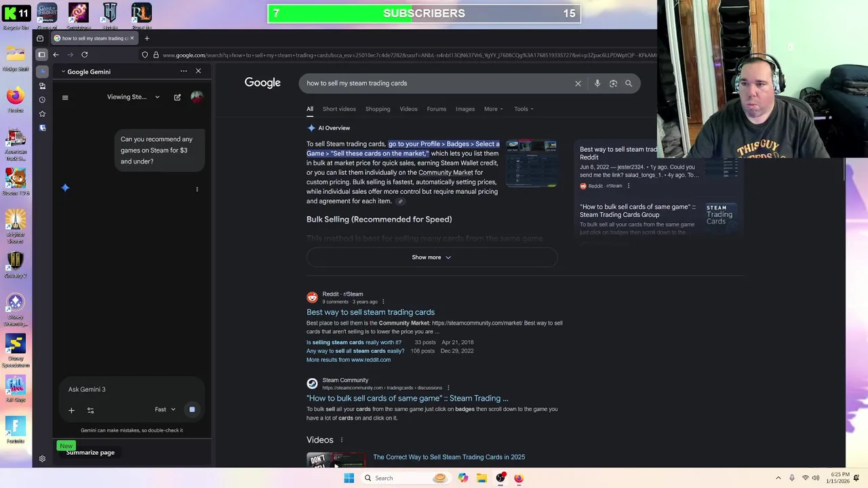Open Steam Community result three-dot menu
Screen dimensions: 868x488
point(448,388)
